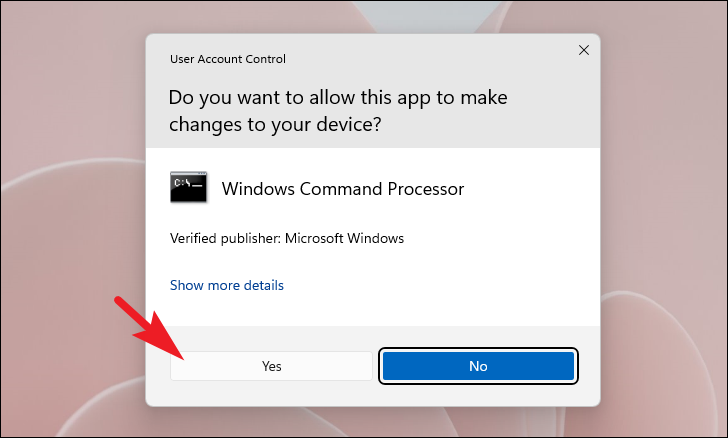Screen dimensions: 728x438
Task: Click the word 'Verified publisher:' label
Action: pos(225,238)
